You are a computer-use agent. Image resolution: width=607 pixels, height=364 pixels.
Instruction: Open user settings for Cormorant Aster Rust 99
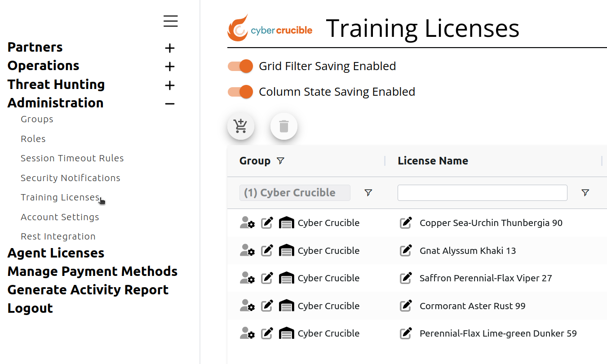247,306
